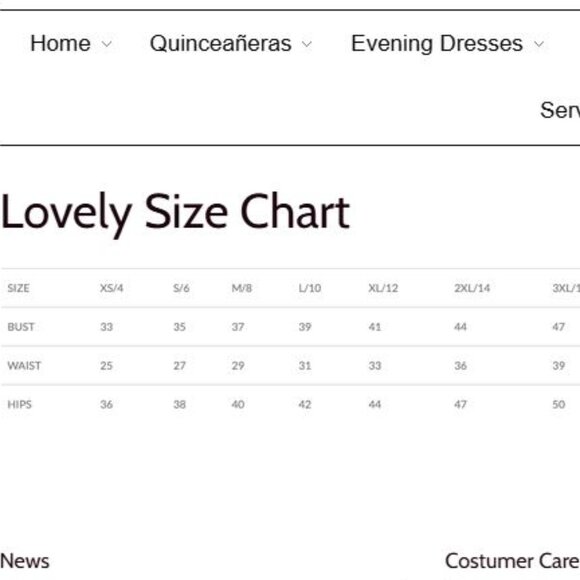This screenshot has width=580, height=580.
Task: Click the S/6 column header
Action: [x=181, y=288]
